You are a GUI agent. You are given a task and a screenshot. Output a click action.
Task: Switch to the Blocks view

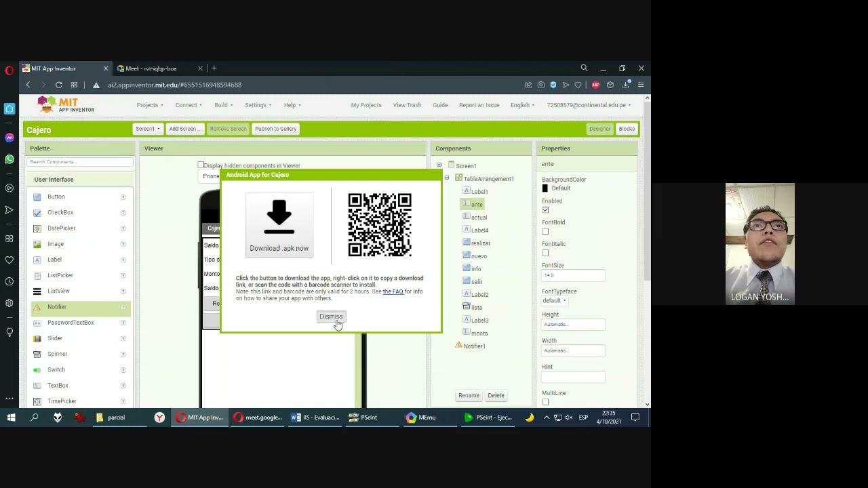[627, 129]
